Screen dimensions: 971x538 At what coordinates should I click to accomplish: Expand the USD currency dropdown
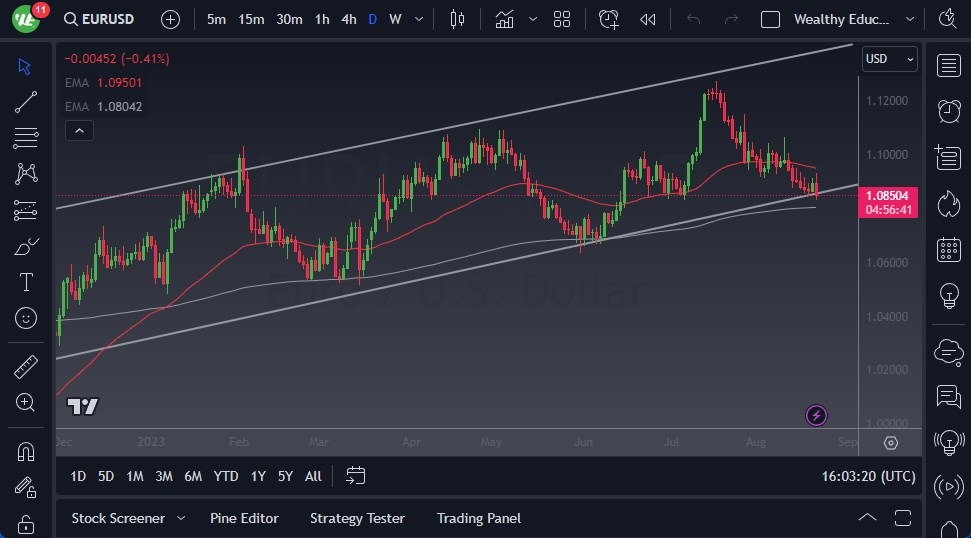click(889, 59)
